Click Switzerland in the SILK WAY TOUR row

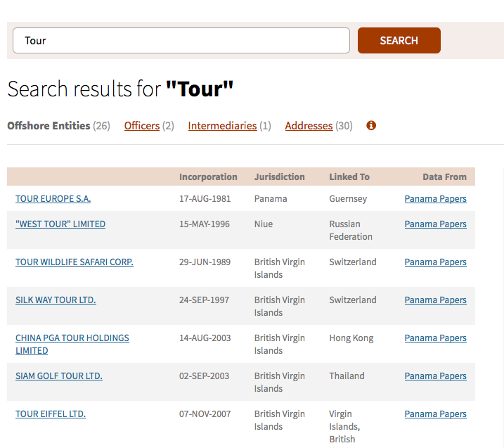point(353,300)
